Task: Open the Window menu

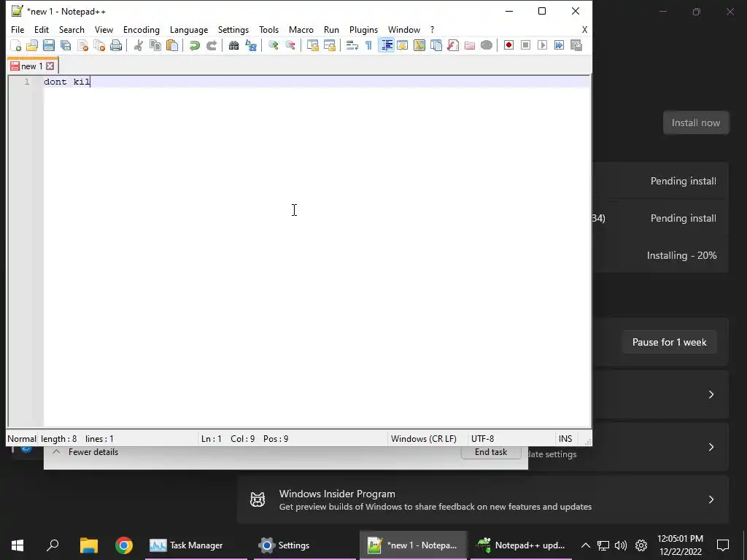Action: [404, 29]
